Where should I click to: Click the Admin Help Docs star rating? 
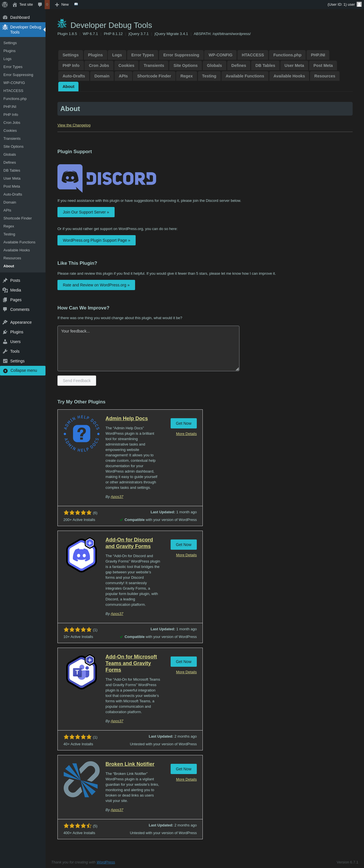(x=77, y=512)
